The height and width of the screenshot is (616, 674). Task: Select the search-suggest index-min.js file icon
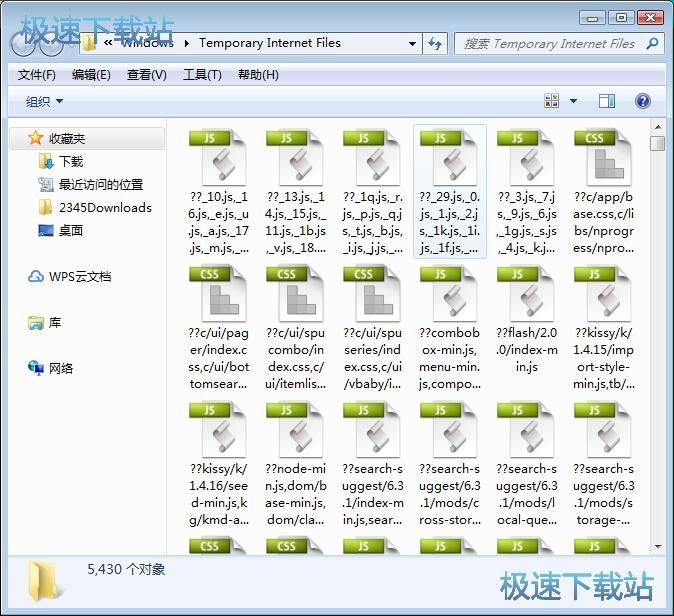point(372,429)
